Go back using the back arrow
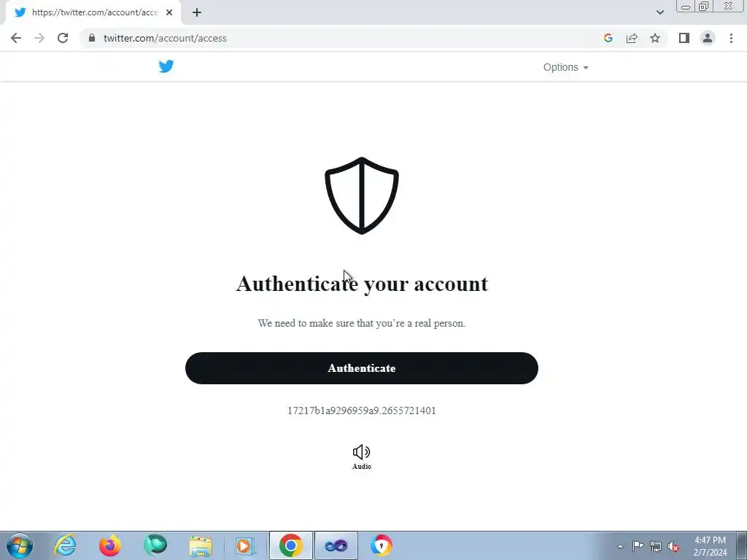 tap(16, 38)
